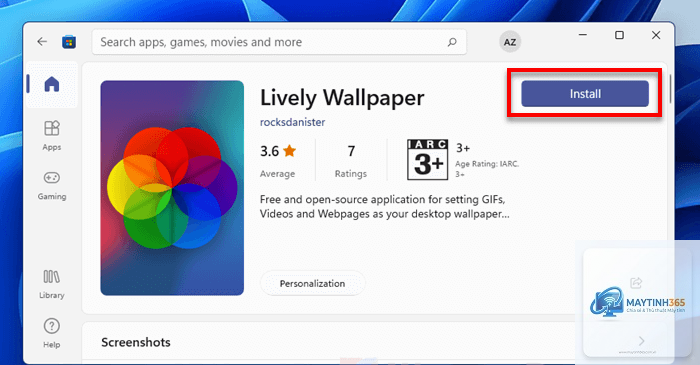
Task: Click the Screenshots section heading
Action: pyautogui.click(x=136, y=342)
